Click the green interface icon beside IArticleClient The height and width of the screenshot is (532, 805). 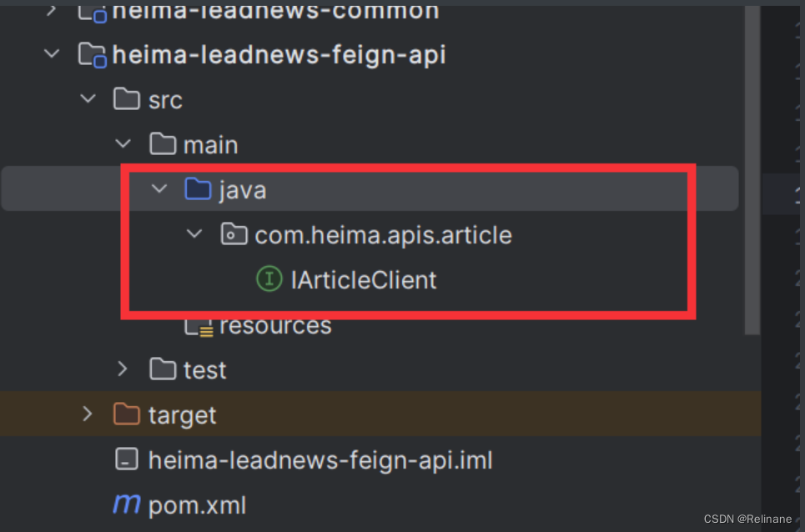(x=269, y=279)
